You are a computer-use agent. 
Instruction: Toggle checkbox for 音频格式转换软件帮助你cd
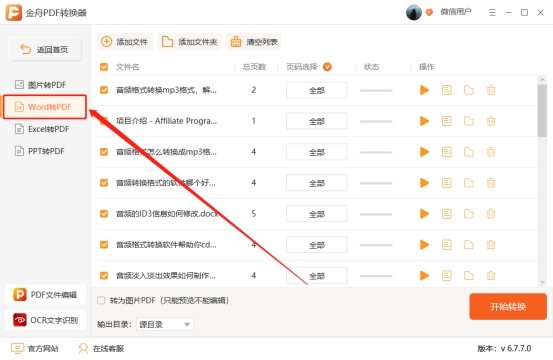[x=104, y=244]
